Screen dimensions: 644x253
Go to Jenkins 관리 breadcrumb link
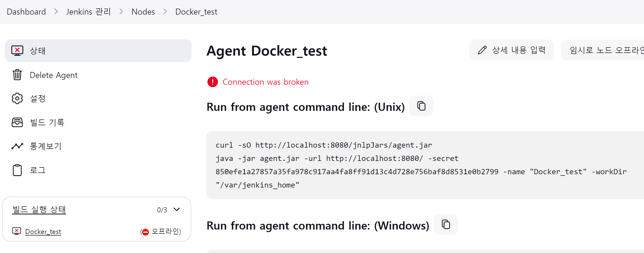click(89, 12)
